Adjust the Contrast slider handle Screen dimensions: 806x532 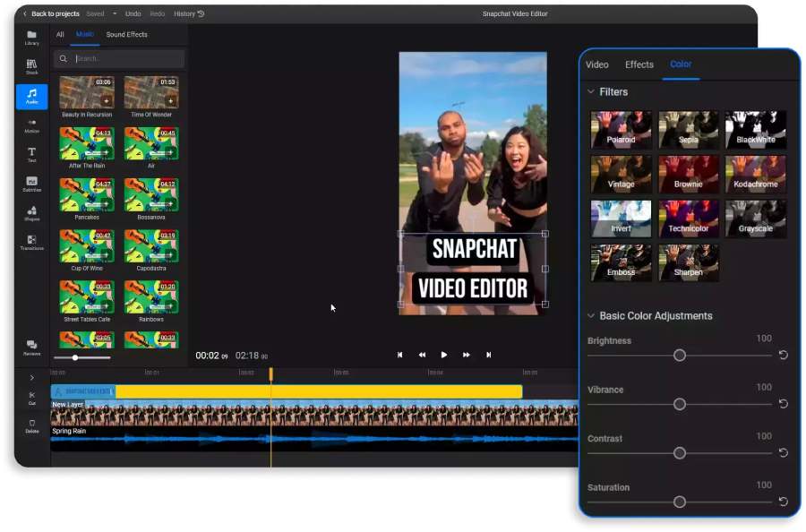[x=680, y=453]
